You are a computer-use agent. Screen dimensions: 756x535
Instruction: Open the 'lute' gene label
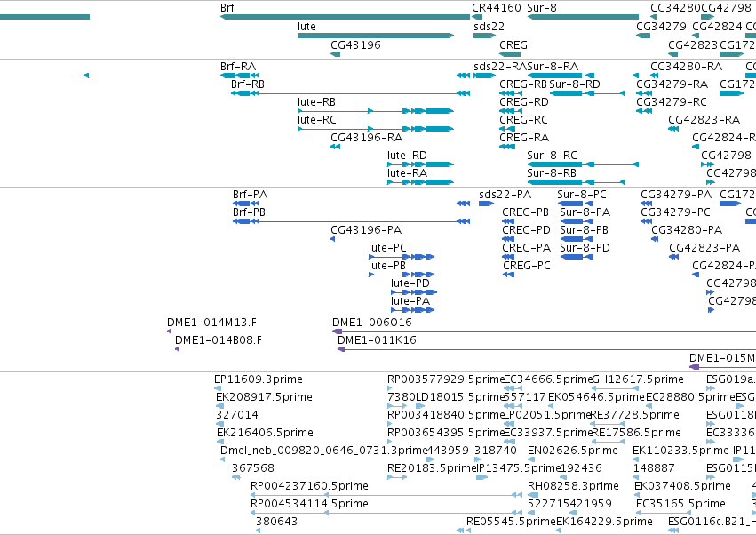306,27
